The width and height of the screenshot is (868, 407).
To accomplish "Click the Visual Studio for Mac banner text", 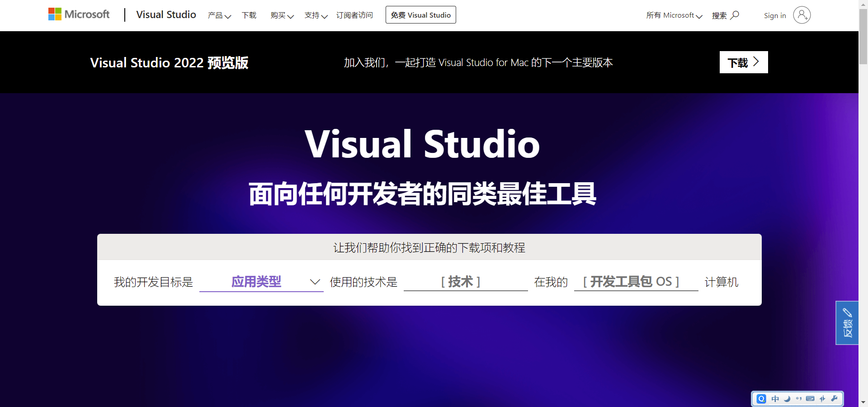I will click(x=478, y=62).
